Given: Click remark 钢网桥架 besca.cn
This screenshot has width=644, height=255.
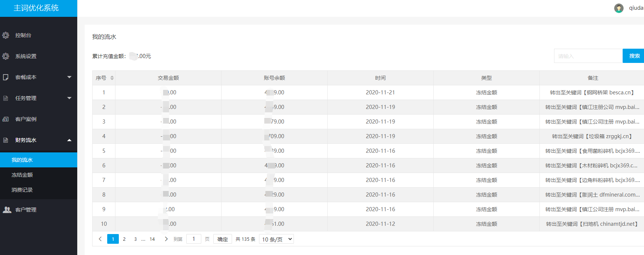Looking at the screenshot, I should click(x=592, y=92).
